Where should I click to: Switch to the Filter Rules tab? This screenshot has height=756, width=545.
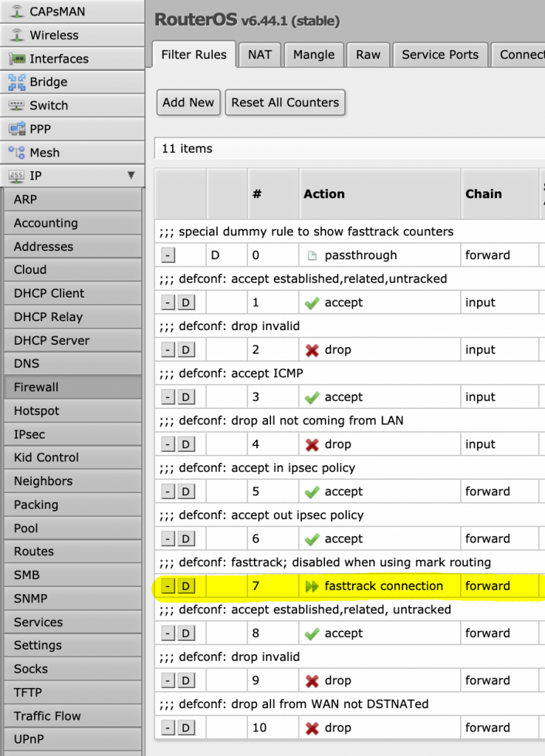click(194, 55)
